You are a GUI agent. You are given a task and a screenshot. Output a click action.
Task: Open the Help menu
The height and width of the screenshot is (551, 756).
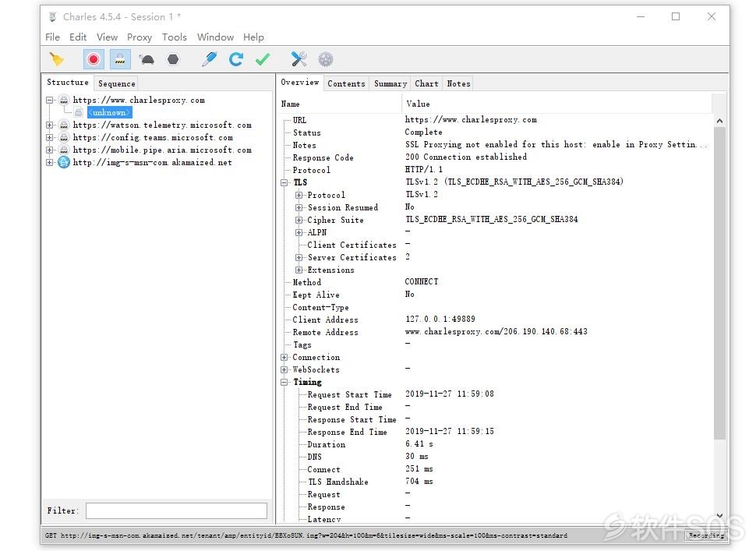253,37
